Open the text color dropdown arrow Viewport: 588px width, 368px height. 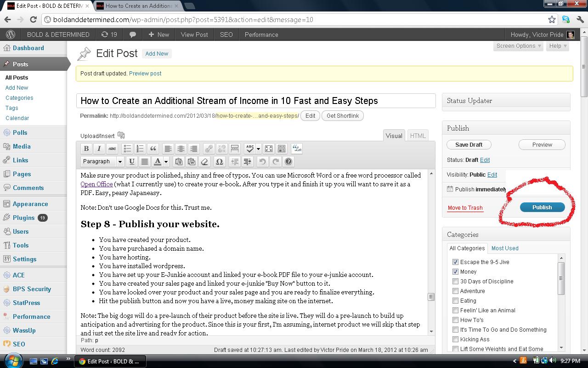tap(166, 161)
